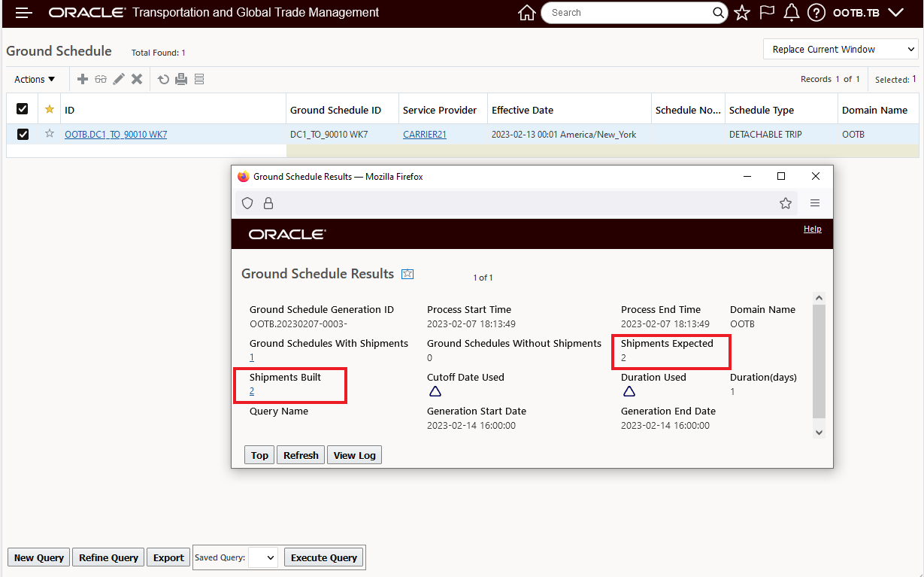Click the Refresh button in popup

point(301,455)
